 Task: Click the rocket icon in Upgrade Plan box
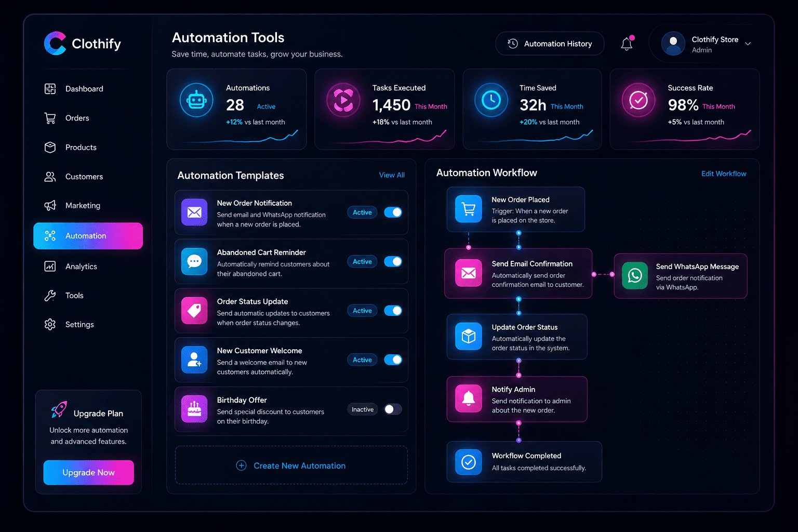pos(59,410)
